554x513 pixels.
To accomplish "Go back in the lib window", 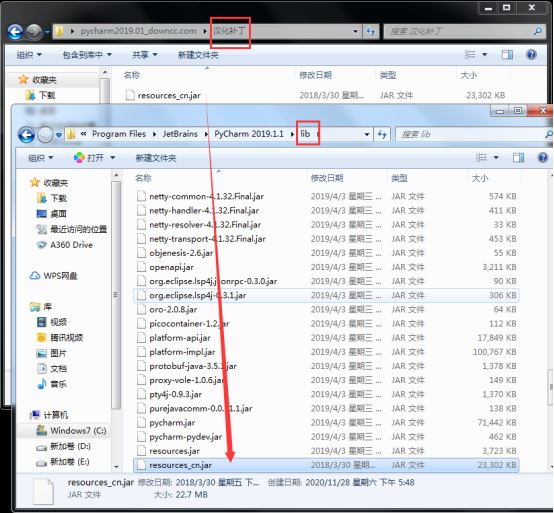I will (x=26, y=135).
